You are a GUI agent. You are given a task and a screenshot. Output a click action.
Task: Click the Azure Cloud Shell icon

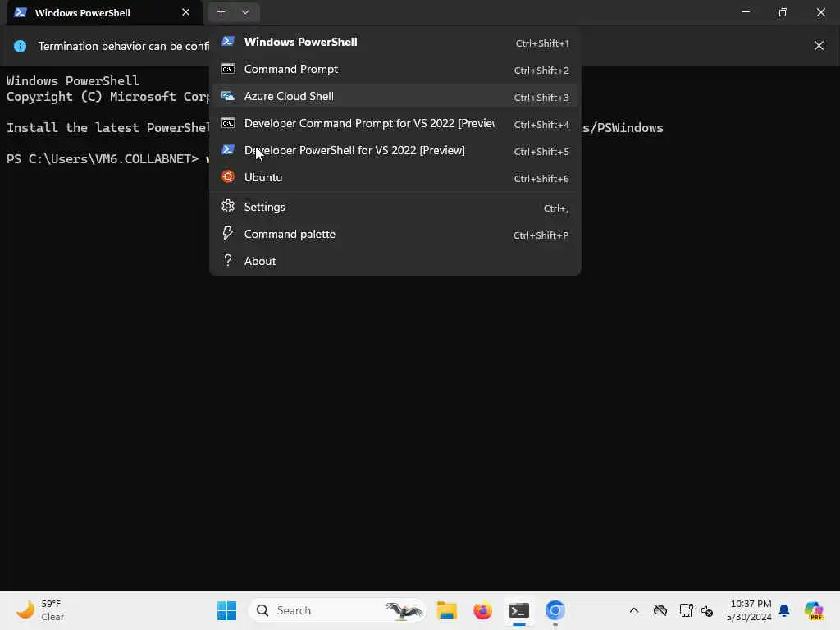pyautogui.click(x=228, y=96)
